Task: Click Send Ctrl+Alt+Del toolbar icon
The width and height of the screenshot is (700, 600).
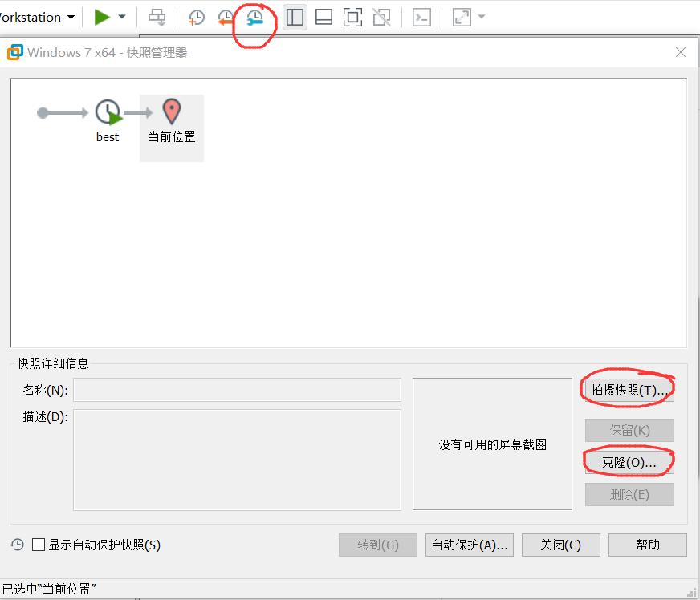Action: tap(157, 18)
